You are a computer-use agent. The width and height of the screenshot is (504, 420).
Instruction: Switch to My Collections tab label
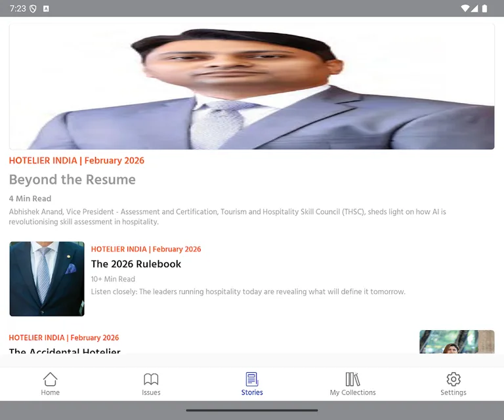[x=352, y=392]
